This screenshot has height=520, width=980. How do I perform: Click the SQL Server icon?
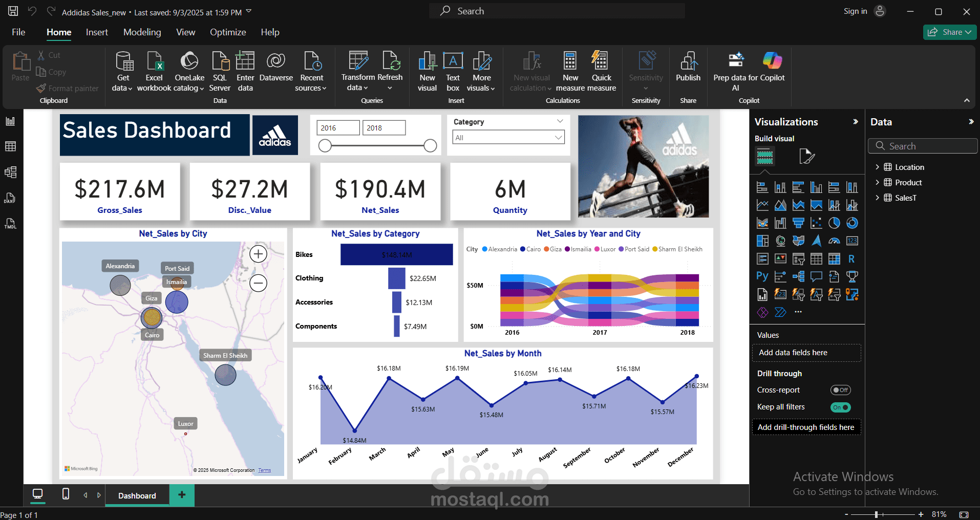click(220, 71)
